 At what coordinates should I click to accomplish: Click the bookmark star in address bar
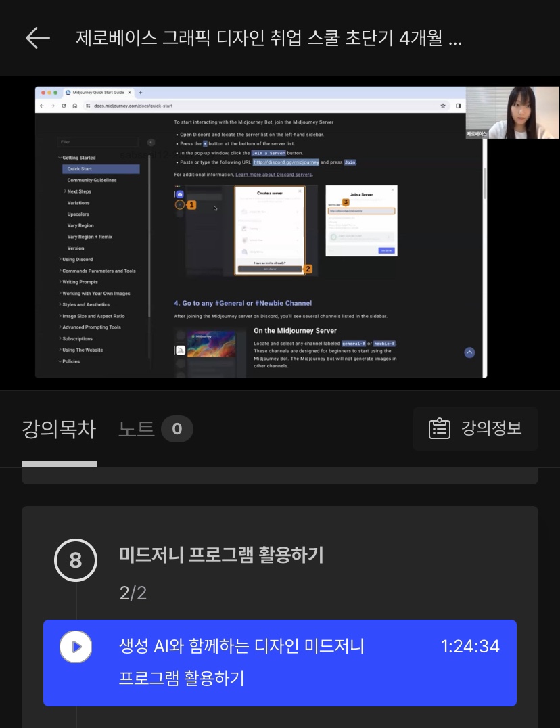[x=443, y=106]
